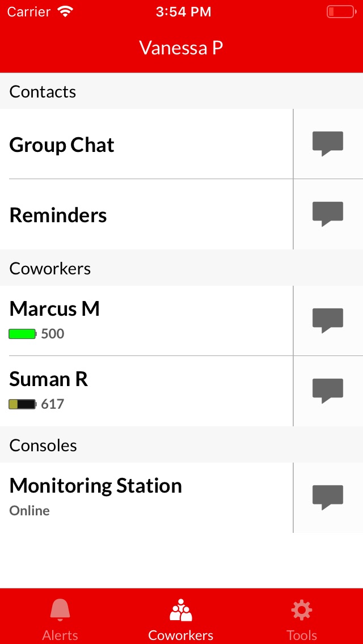
Task: Select the Group Chat row
Action: coord(146,144)
